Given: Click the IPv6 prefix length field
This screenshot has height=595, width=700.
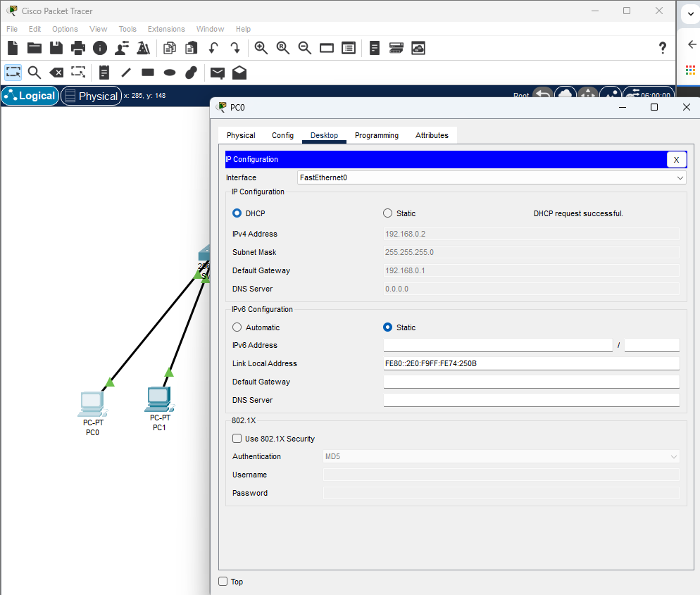Looking at the screenshot, I should coord(652,345).
